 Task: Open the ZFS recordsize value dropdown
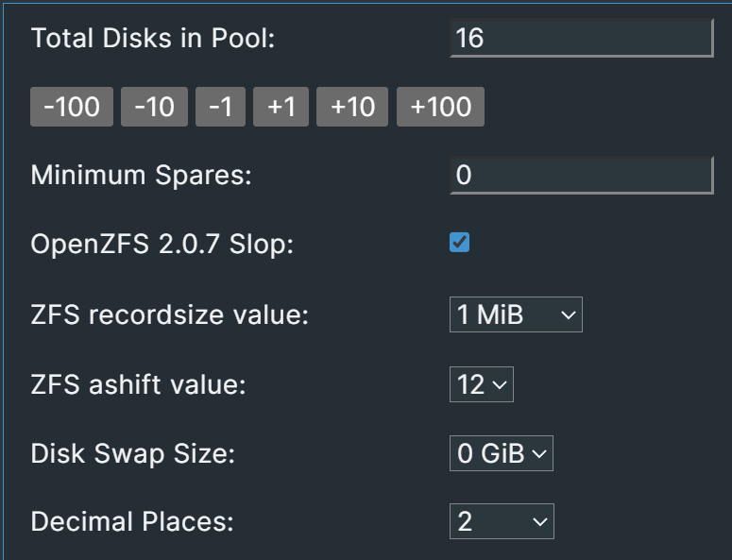pos(516,315)
